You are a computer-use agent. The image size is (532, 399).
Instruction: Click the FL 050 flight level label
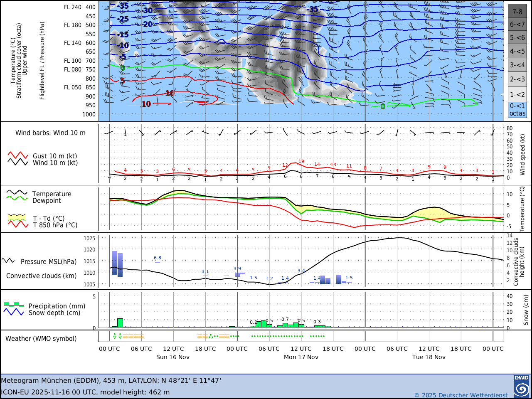click(73, 87)
